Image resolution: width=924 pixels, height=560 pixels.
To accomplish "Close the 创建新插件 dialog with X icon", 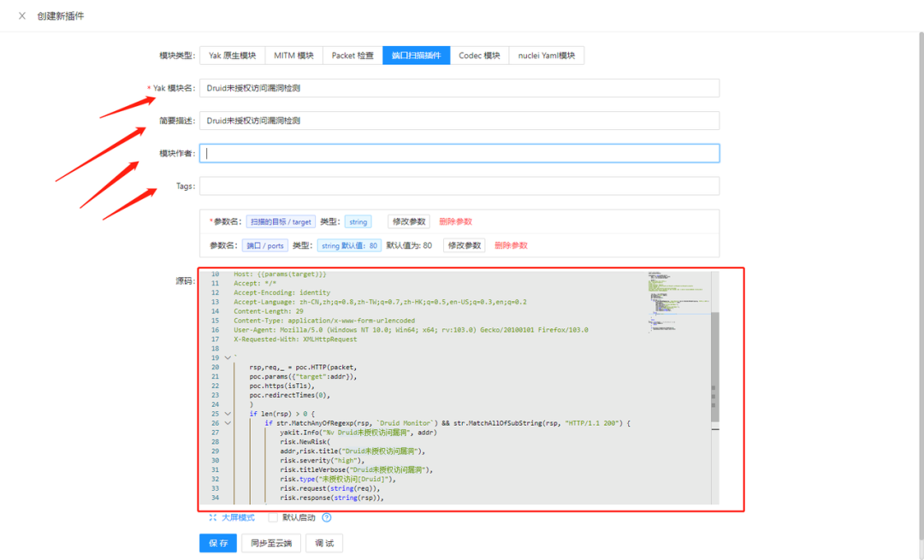I will tap(22, 16).
